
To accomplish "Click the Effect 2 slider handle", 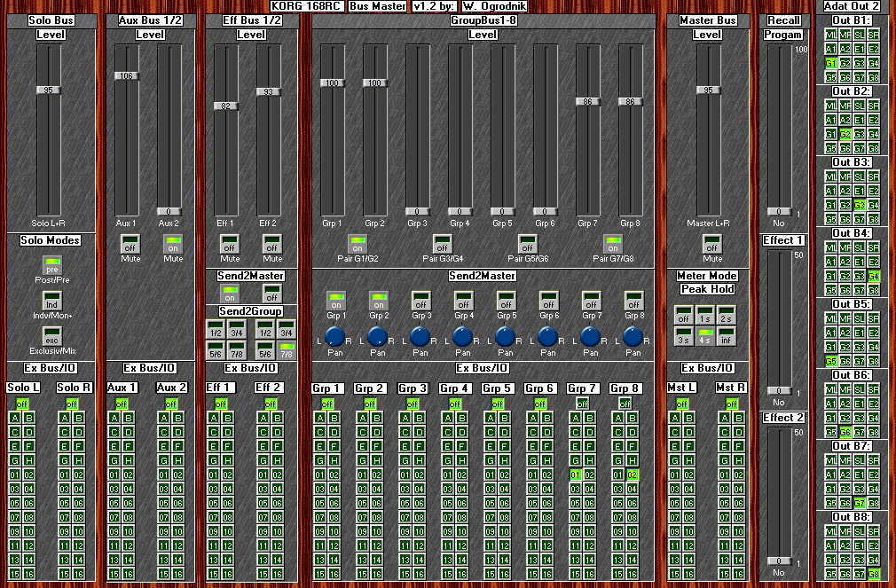I will (x=779, y=561).
